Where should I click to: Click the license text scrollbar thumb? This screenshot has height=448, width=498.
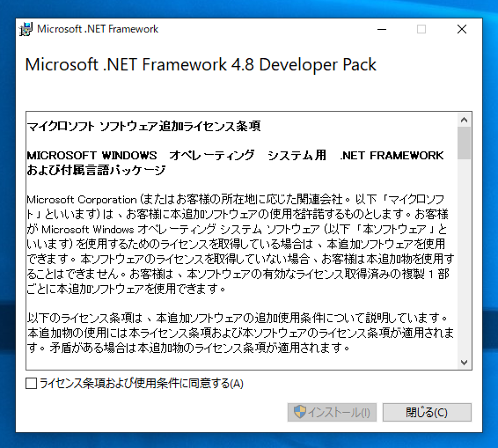coord(464,143)
